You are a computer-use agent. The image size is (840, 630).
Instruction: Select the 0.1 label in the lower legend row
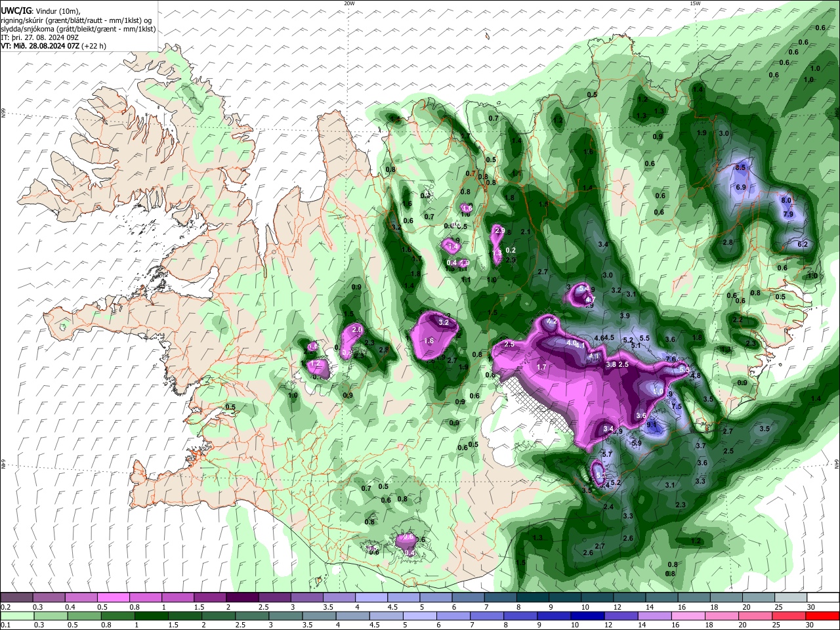(5, 625)
